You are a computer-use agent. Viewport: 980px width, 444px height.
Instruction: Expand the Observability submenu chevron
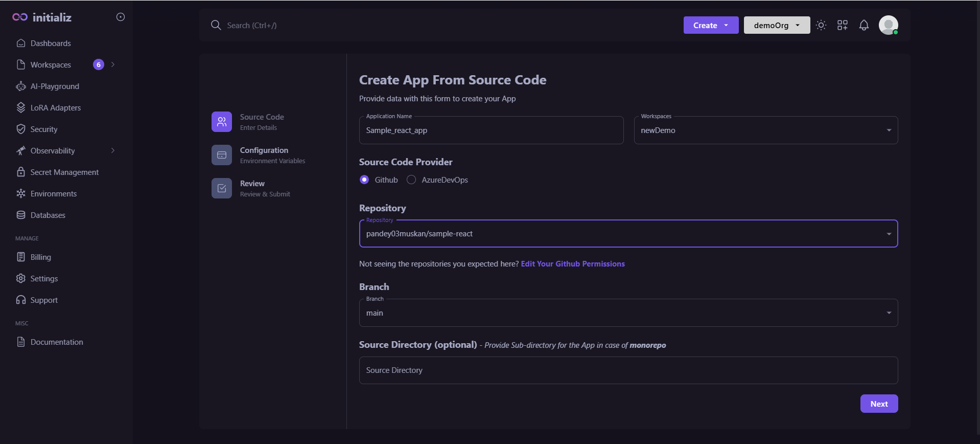click(113, 150)
